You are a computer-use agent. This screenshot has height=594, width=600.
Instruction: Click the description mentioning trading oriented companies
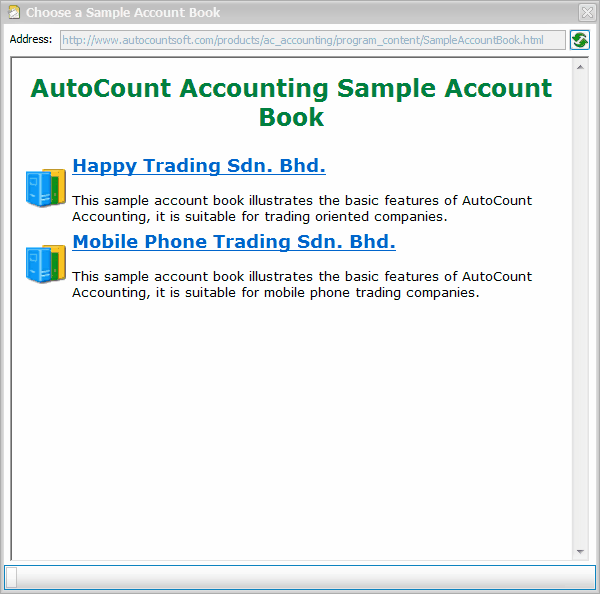click(x=302, y=209)
